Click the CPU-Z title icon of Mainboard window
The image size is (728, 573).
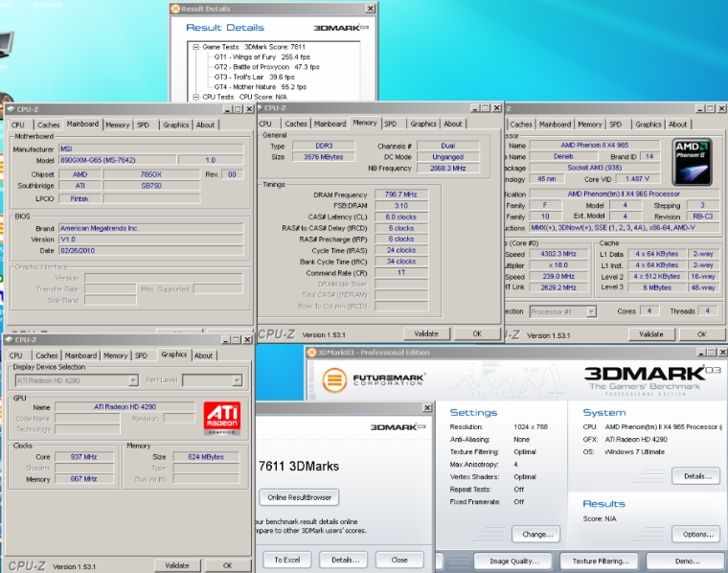pyautogui.click(x=10, y=109)
